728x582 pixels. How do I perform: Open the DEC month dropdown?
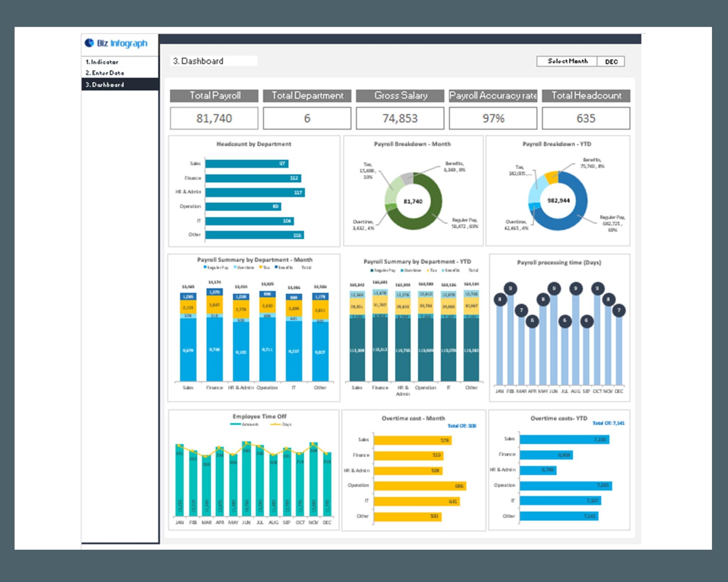tap(611, 61)
